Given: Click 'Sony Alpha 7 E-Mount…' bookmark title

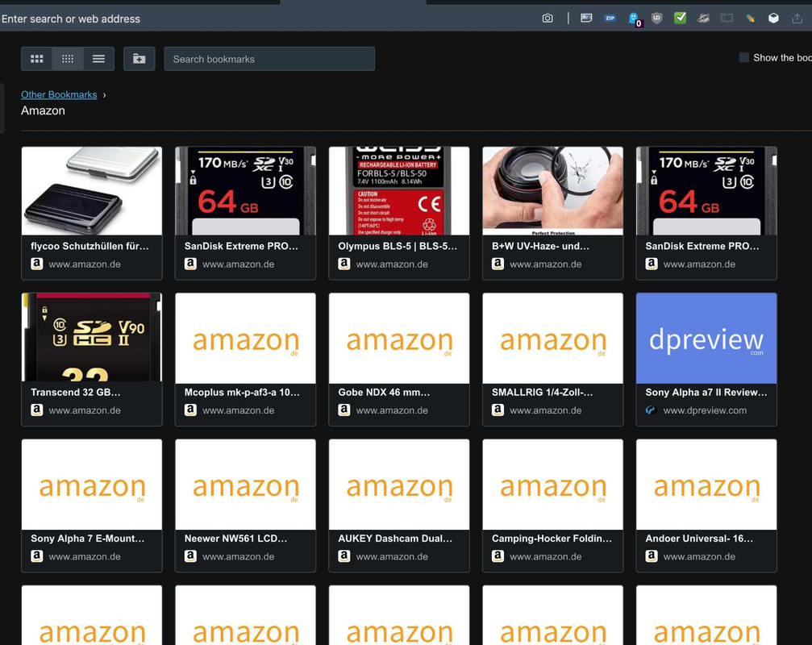Looking at the screenshot, I should (88, 539).
